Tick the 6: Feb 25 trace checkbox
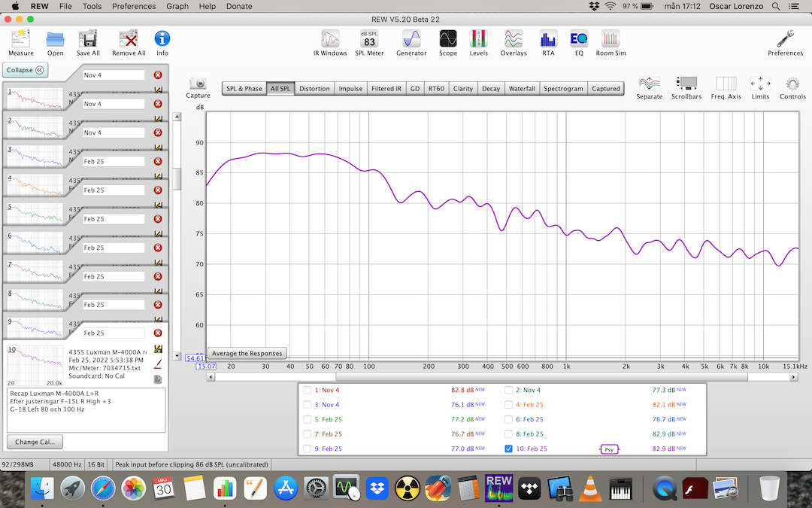 [x=509, y=419]
